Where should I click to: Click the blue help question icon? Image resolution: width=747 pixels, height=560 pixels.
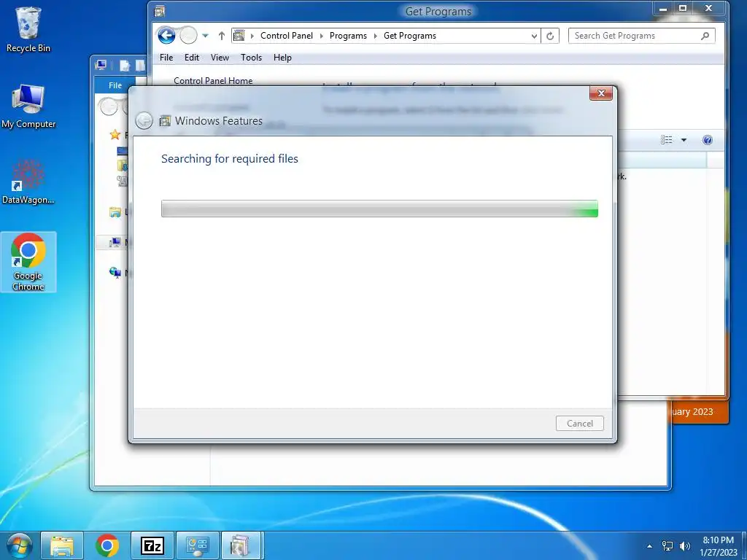pyautogui.click(x=708, y=140)
